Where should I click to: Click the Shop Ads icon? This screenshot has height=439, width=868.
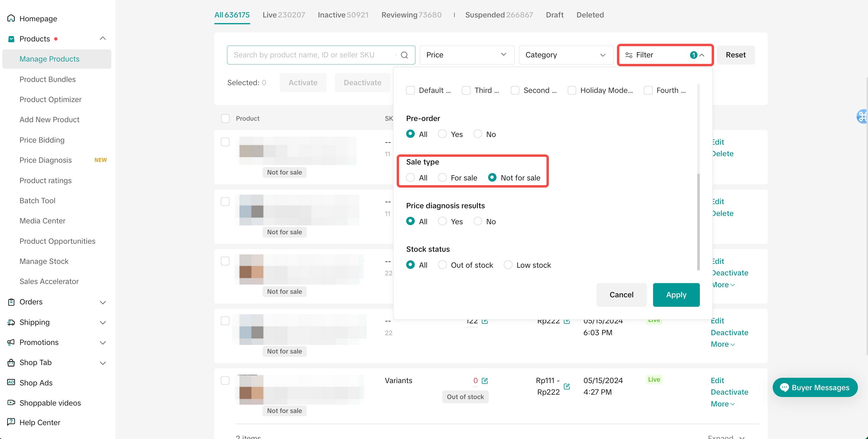point(11,382)
